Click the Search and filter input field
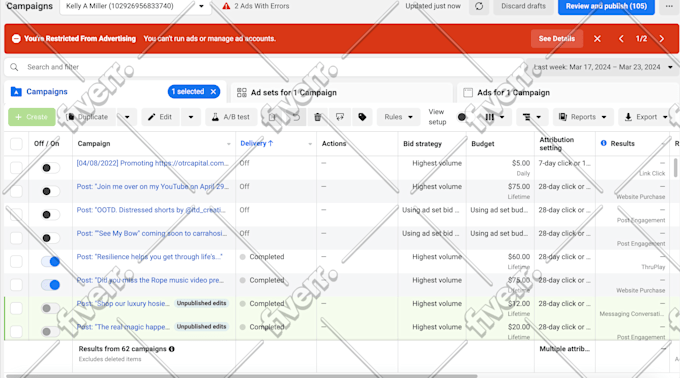The image size is (680, 378). coord(265,67)
